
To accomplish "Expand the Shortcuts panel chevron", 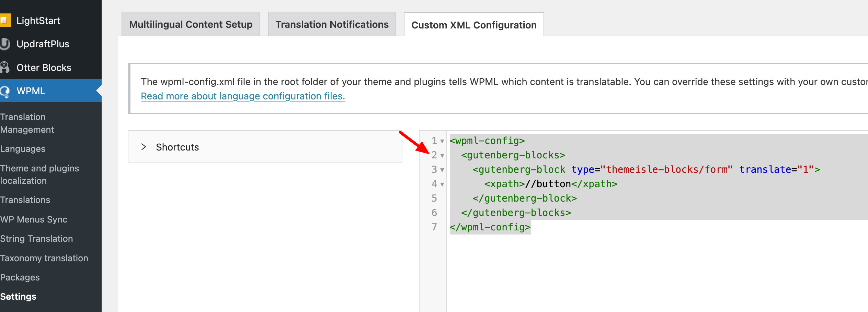I will coord(144,147).
